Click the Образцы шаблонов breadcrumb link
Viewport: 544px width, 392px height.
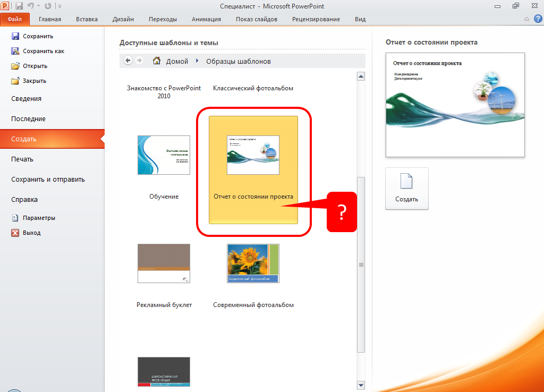tap(238, 61)
